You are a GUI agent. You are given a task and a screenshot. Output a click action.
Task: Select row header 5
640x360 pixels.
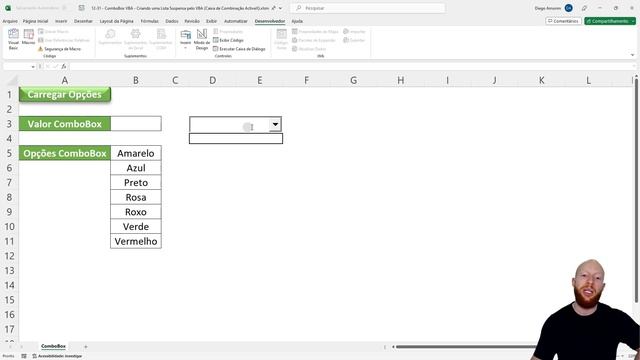9,153
